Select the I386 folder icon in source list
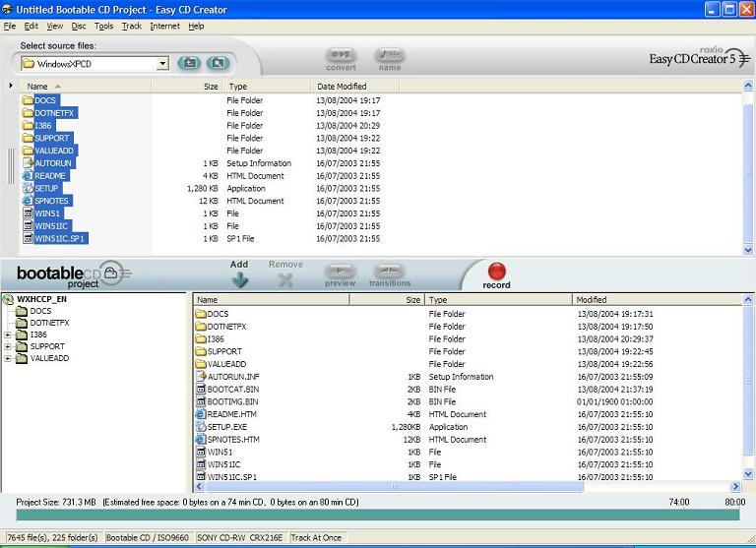This screenshot has height=548, width=756. point(28,125)
